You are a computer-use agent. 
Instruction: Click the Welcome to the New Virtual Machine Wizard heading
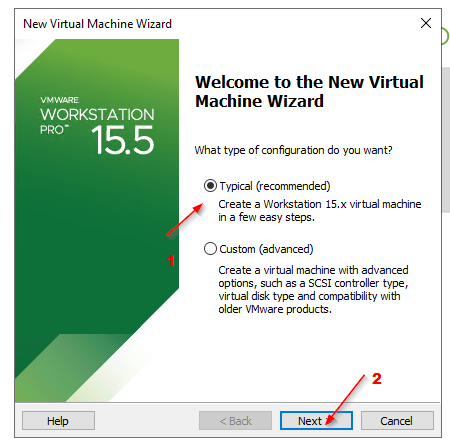tap(309, 91)
